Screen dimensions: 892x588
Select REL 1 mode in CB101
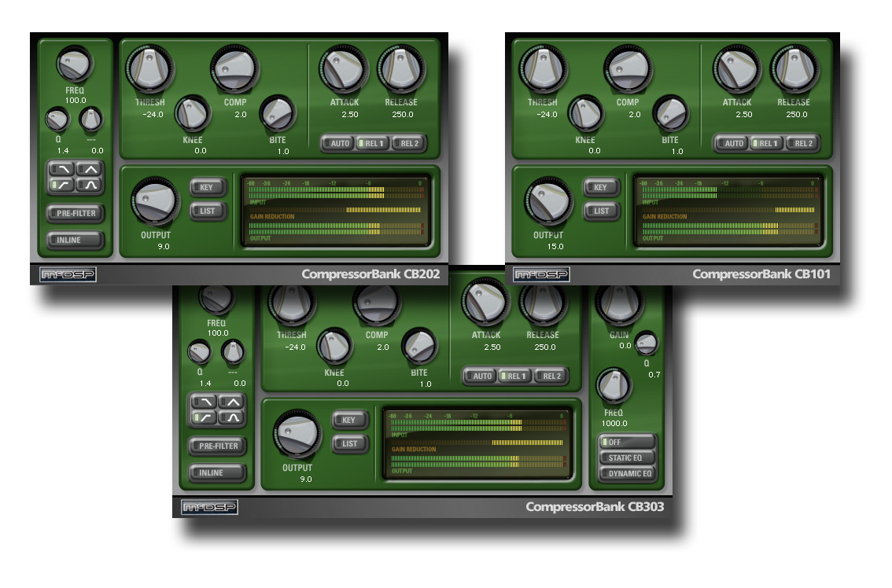coord(765,143)
